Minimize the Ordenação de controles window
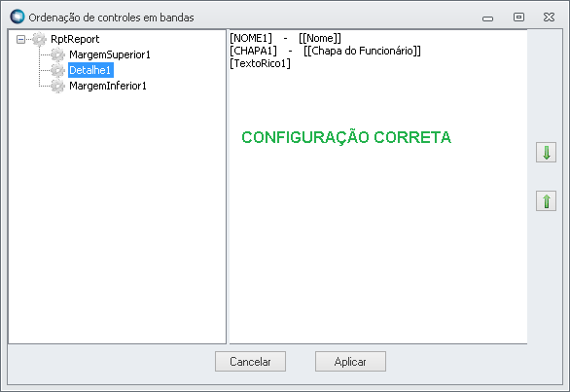The width and height of the screenshot is (570, 392). (487, 18)
